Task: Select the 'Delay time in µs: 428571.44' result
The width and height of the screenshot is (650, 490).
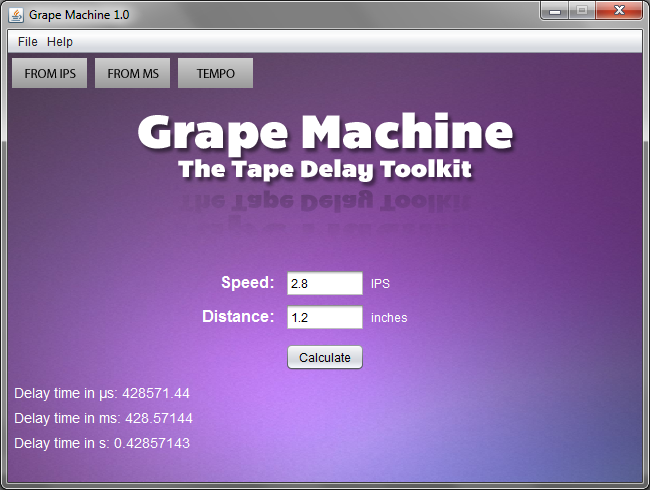Action: click(102, 393)
